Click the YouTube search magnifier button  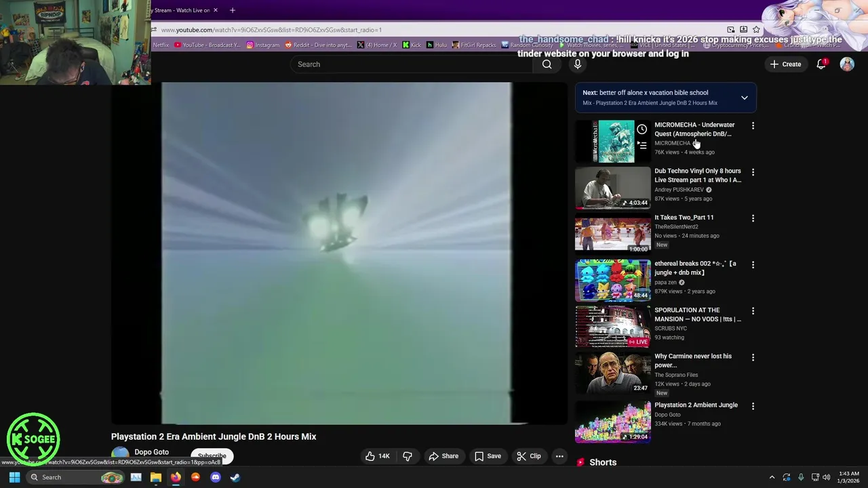pos(547,64)
